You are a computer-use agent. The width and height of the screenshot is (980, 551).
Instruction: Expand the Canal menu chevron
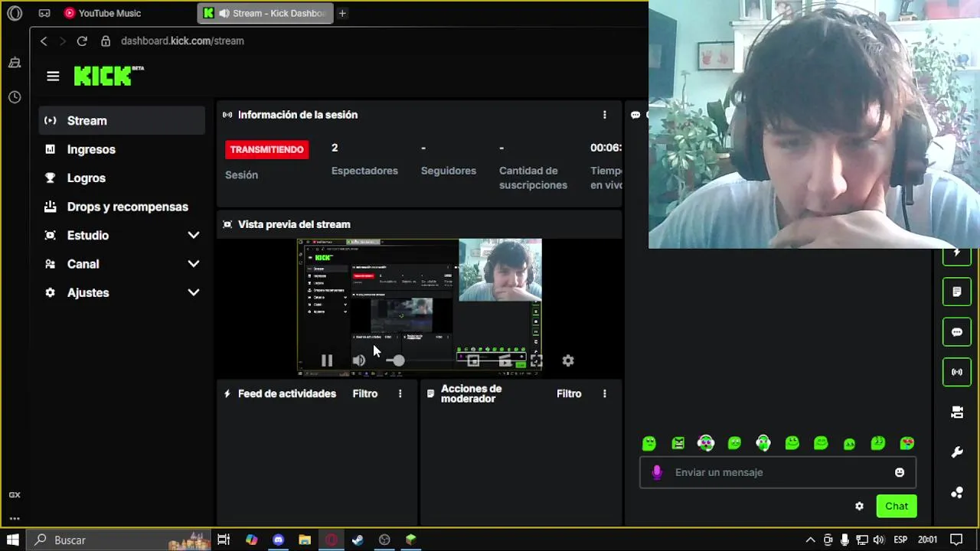pyautogui.click(x=194, y=264)
